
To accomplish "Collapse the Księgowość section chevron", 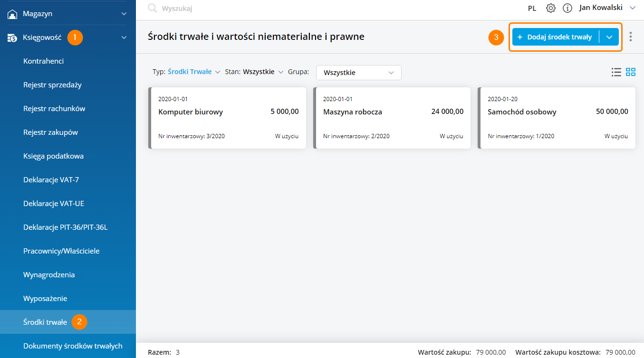I will click(x=124, y=38).
